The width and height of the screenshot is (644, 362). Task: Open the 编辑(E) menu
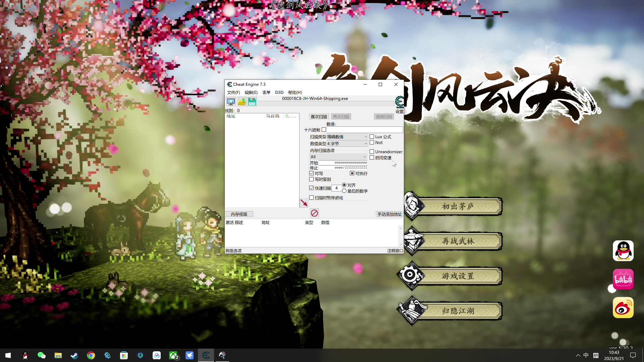point(251,93)
